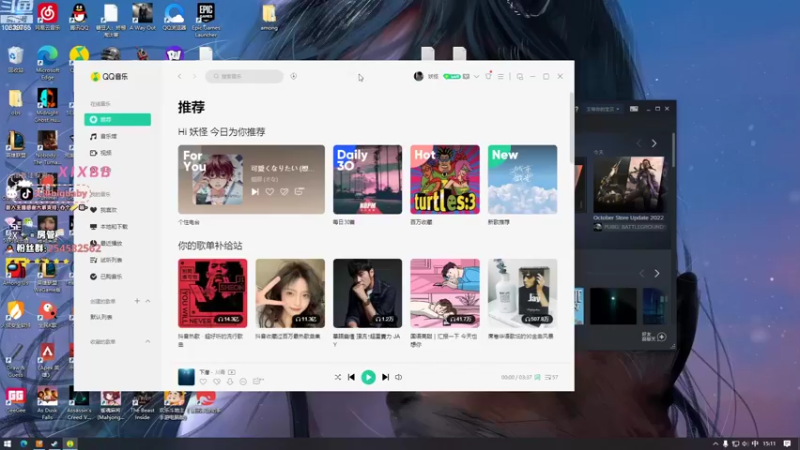Open QQ Music main menu (three lines)
800x450 pixels.
pyautogui.click(x=501, y=77)
